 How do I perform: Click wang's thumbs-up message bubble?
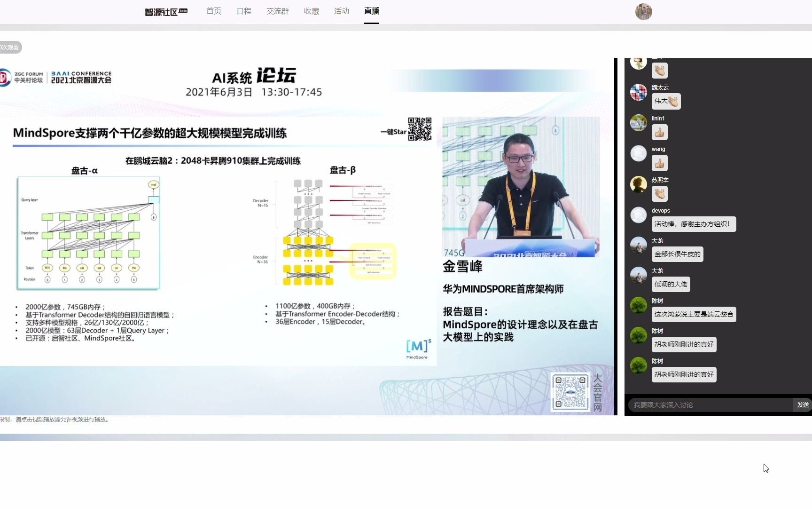click(660, 163)
